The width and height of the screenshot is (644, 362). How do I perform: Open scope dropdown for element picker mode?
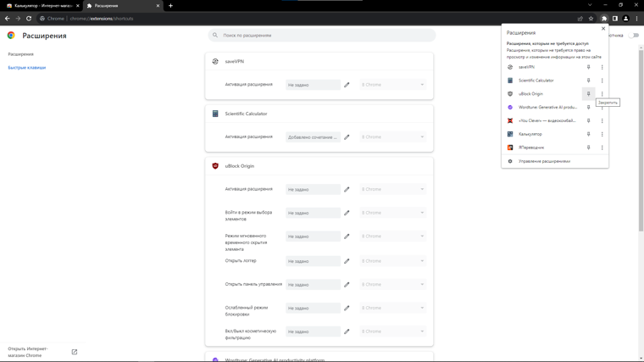click(392, 213)
